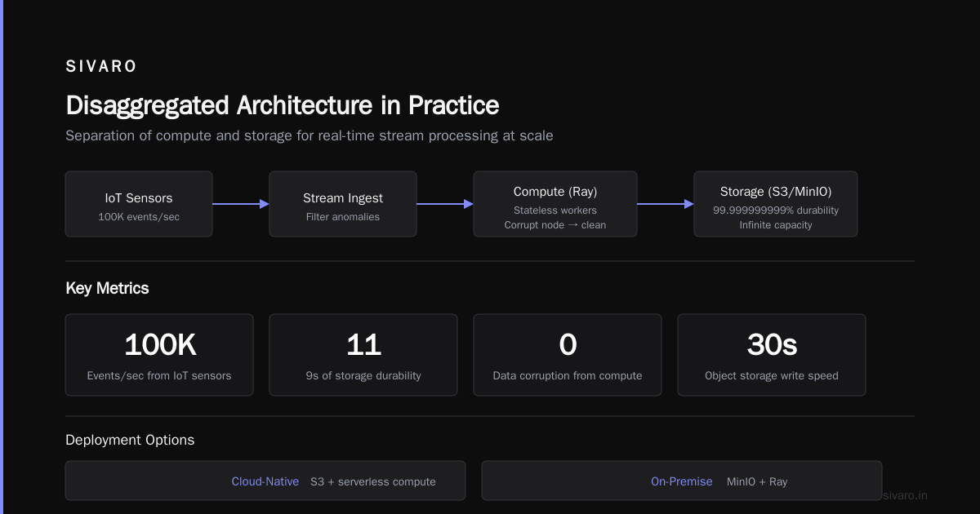Open the 30s write speed card
The width and height of the screenshot is (980, 514).
tap(772, 355)
